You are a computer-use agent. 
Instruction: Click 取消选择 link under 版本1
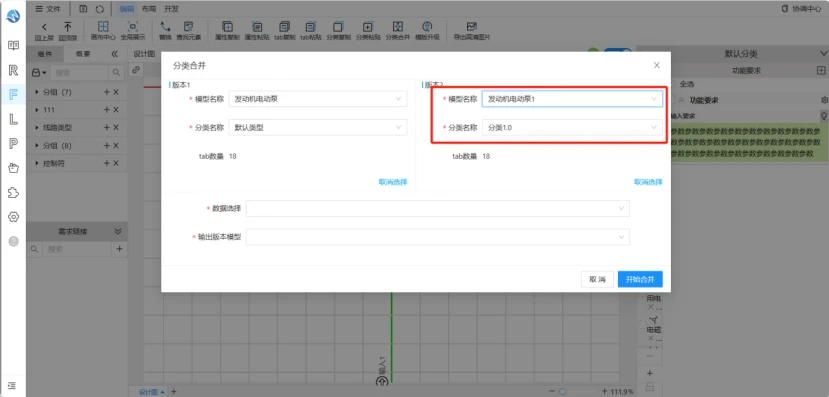[x=392, y=182]
